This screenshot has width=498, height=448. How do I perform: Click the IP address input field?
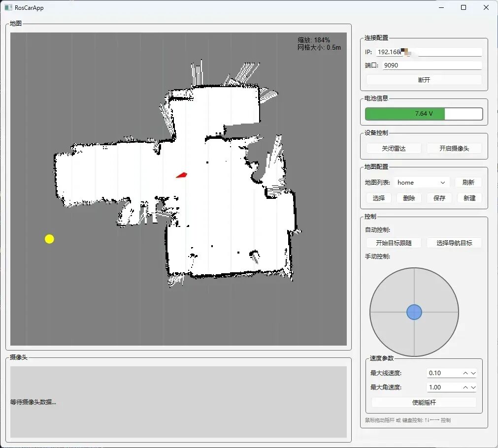(x=429, y=52)
